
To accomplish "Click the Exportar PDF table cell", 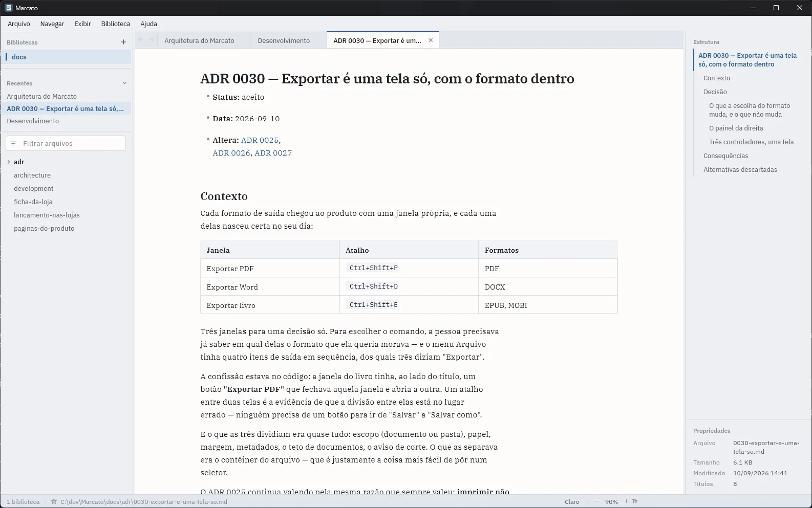I will 270,269.
